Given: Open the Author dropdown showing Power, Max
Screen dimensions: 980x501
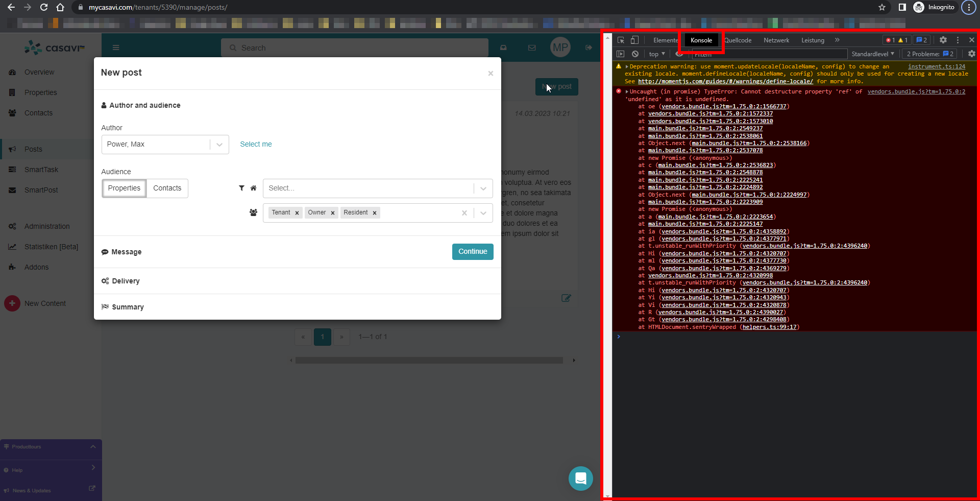Looking at the screenshot, I should pyautogui.click(x=165, y=145).
